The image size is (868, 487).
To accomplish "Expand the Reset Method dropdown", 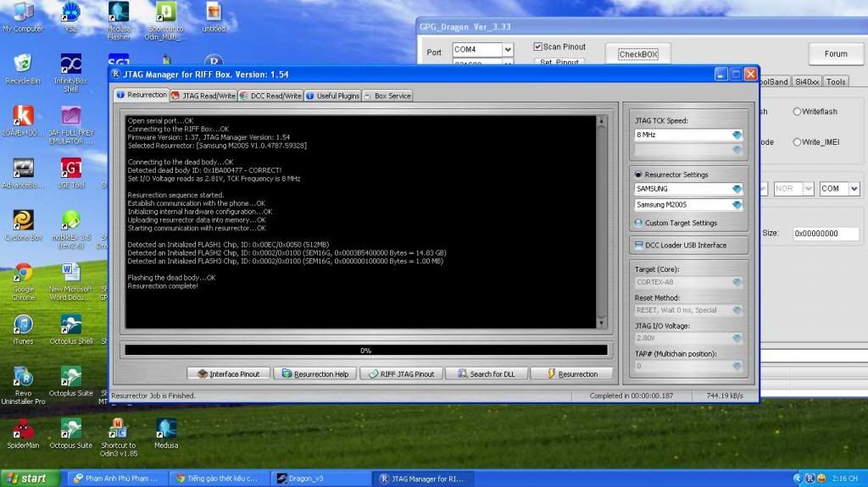I will click(737, 311).
